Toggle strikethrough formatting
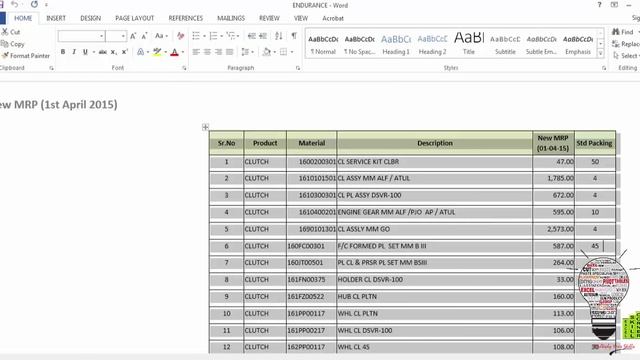 click(x=102, y=52)
